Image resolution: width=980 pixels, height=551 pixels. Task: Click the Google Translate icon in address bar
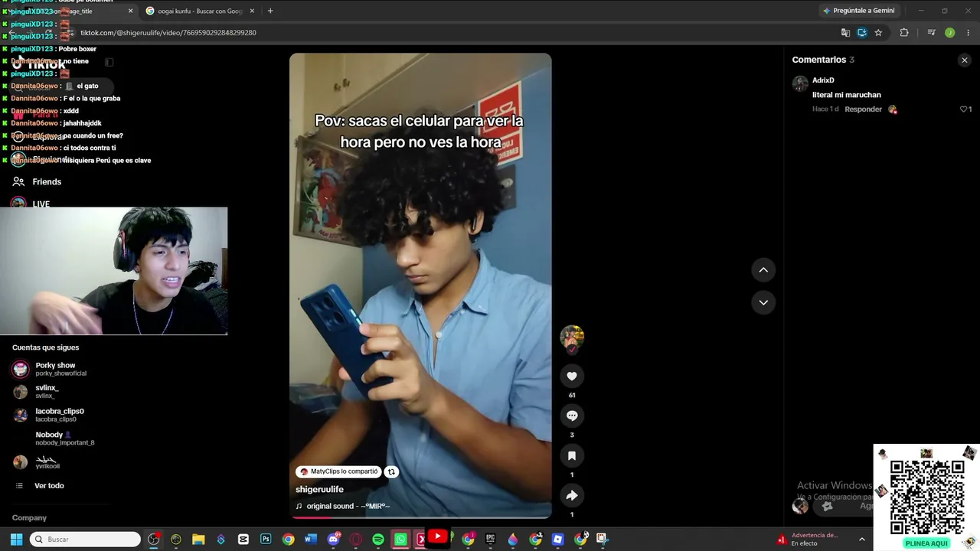point(845,33)
